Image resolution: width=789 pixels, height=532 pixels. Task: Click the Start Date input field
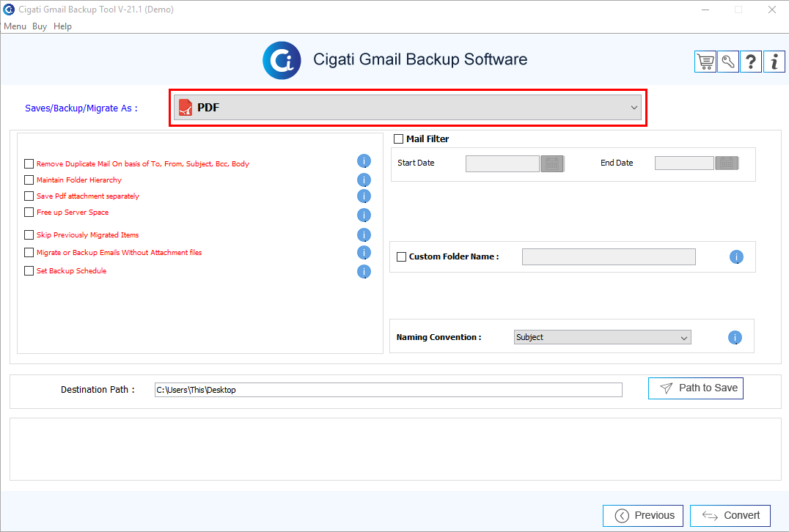(502, 164)
